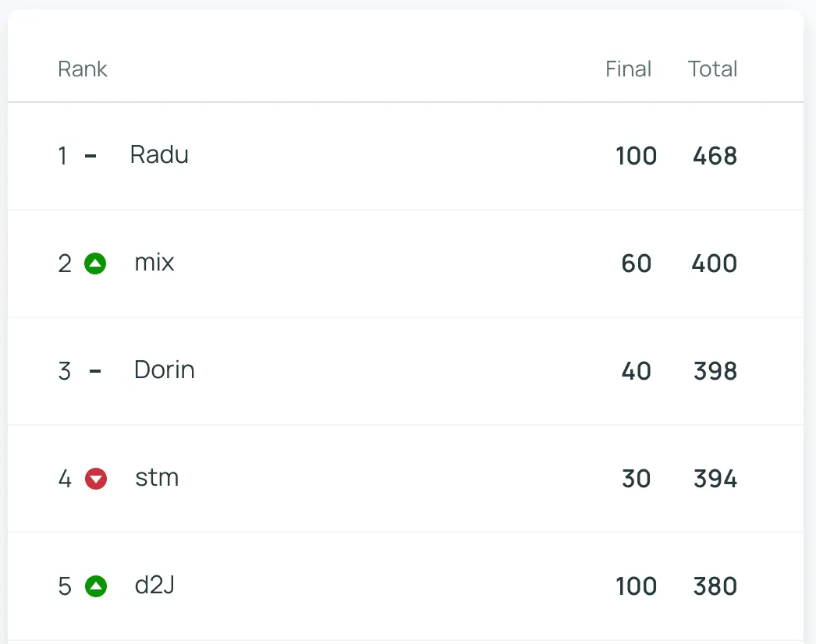This screenshot has height=644, width=816.
Task: Click the unchanged dash icon next to Radu
Action: [x=90, y=155]
